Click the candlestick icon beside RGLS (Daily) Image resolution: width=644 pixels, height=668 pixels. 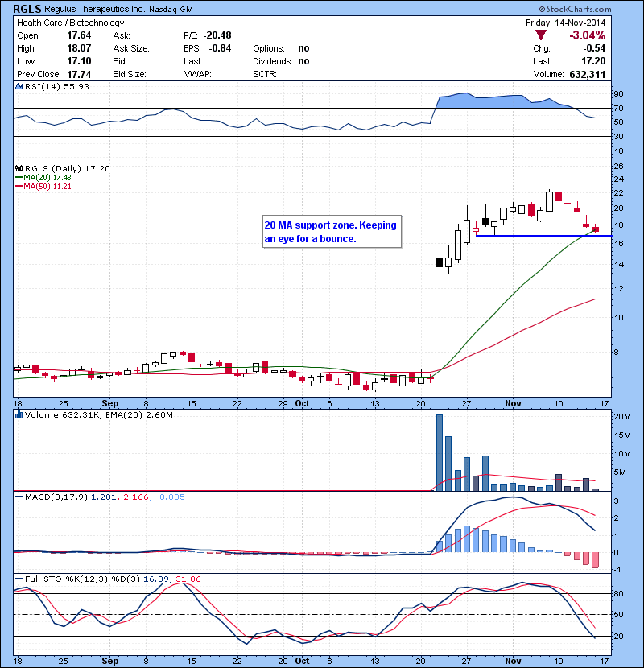pos(19,169)
